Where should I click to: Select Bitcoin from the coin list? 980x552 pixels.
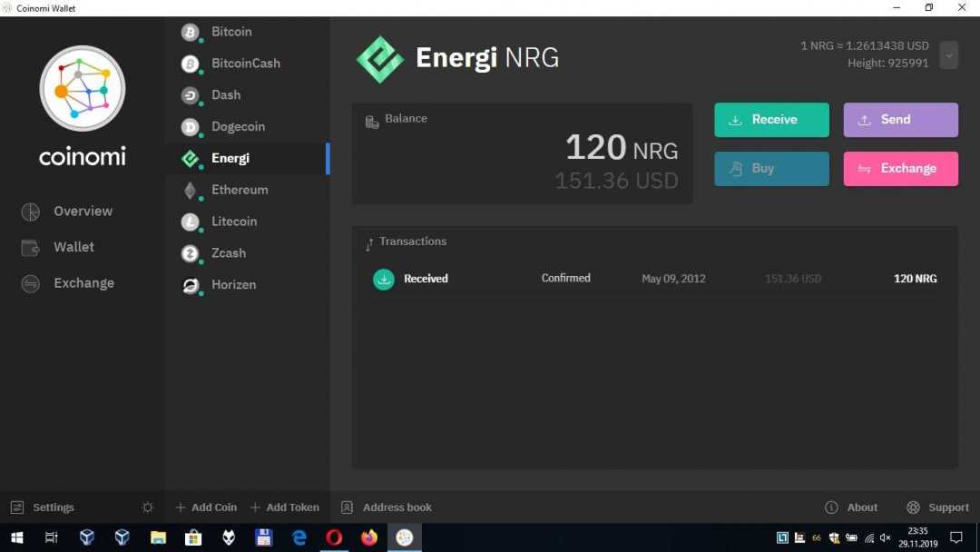(231, 31)
